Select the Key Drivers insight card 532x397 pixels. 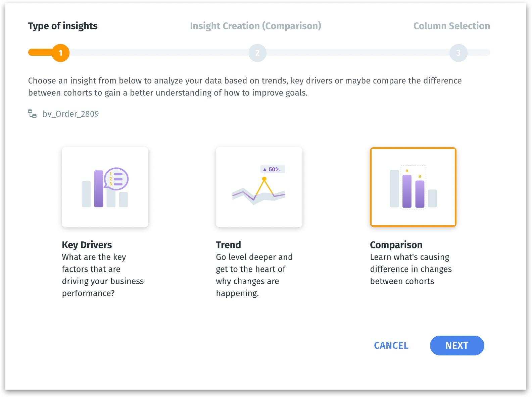(105, 187)
